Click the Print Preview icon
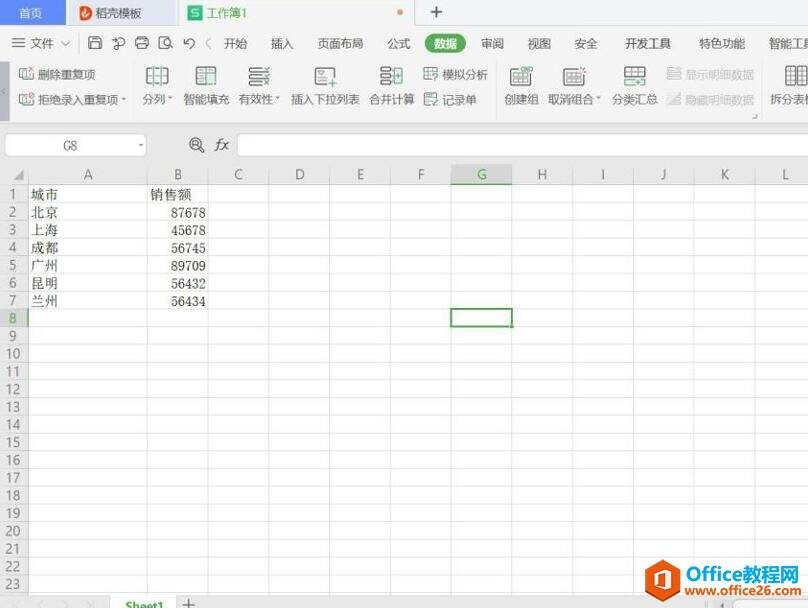This screenshot has height=608, width=808. (x=165, y=43)
